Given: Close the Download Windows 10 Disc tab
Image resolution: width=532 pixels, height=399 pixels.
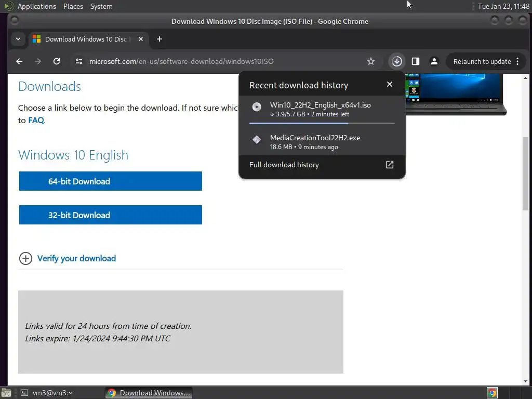Looking at the screenshot, I should point(141,39).
